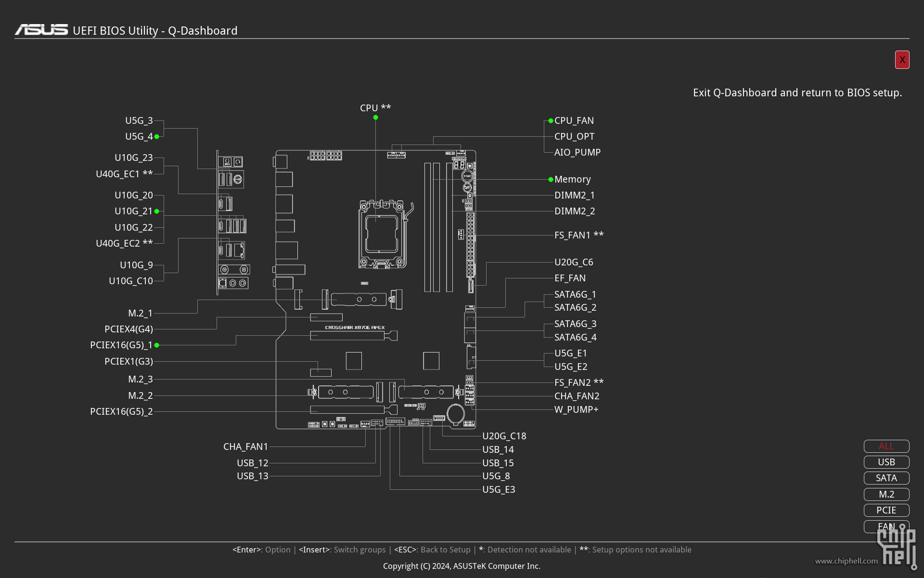Viewport: 924px width, 578px height.
Task: Select the U20G_C18 connector label
Action: (504, 436)
